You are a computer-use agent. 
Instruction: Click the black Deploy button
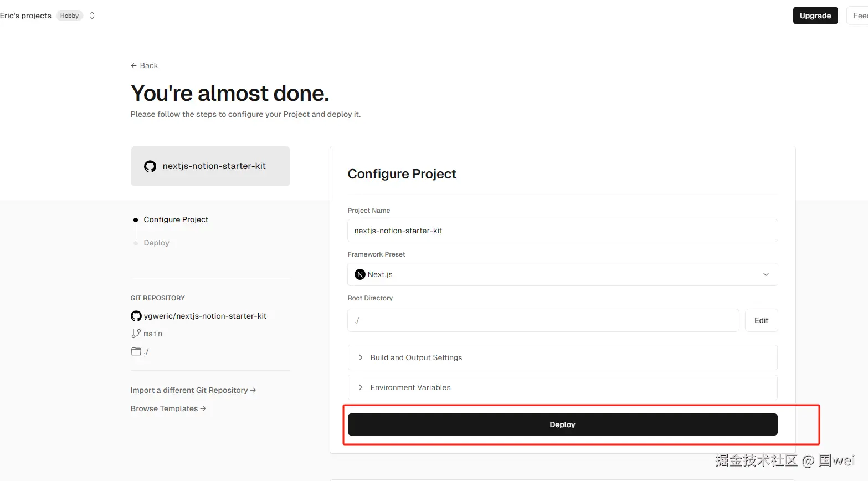(x=562, y=424)
